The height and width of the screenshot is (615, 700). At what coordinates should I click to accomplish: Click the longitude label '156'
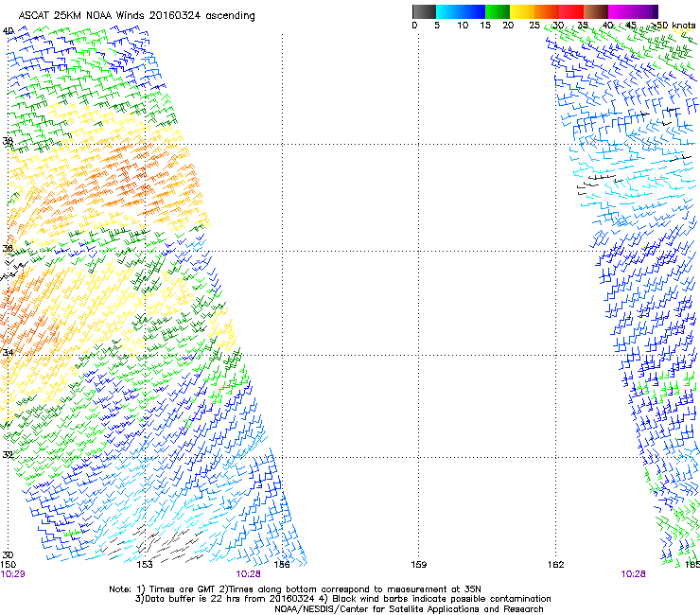point(282,565)
